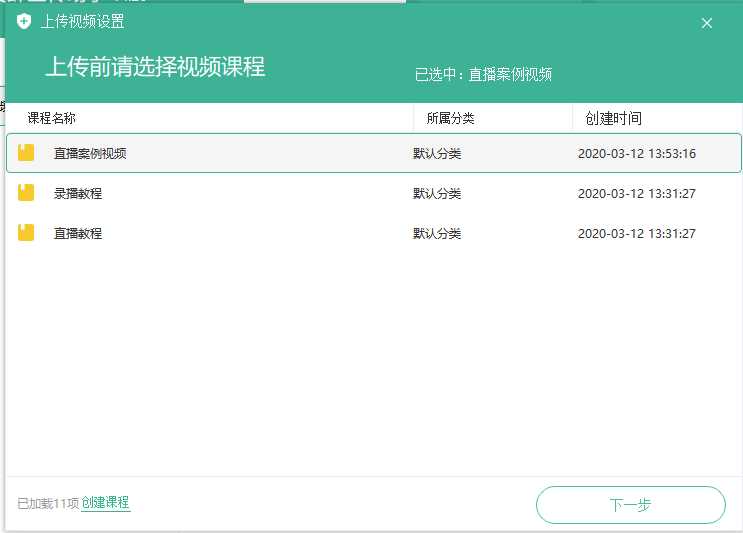
Task: Click the 默认分类 cell of 录播教程
Action: pos(437,194)
